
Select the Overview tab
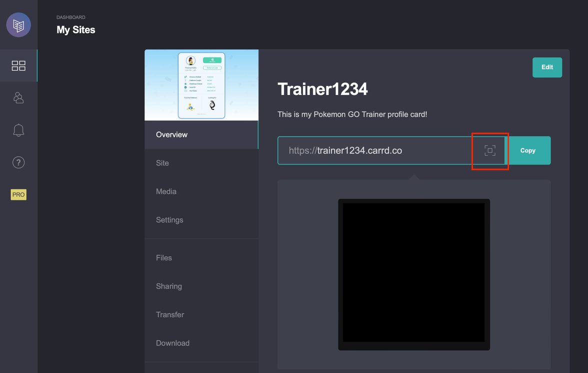tap(171, 134)
